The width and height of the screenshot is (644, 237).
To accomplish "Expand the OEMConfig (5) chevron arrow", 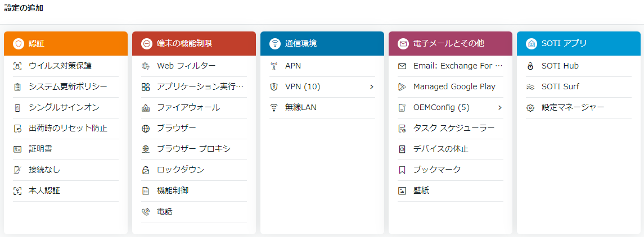I will (x=500, y=108).
